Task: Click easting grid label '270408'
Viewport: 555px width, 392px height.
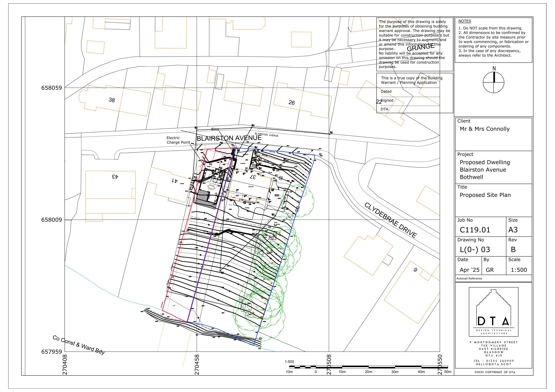Action: (65, 365)
